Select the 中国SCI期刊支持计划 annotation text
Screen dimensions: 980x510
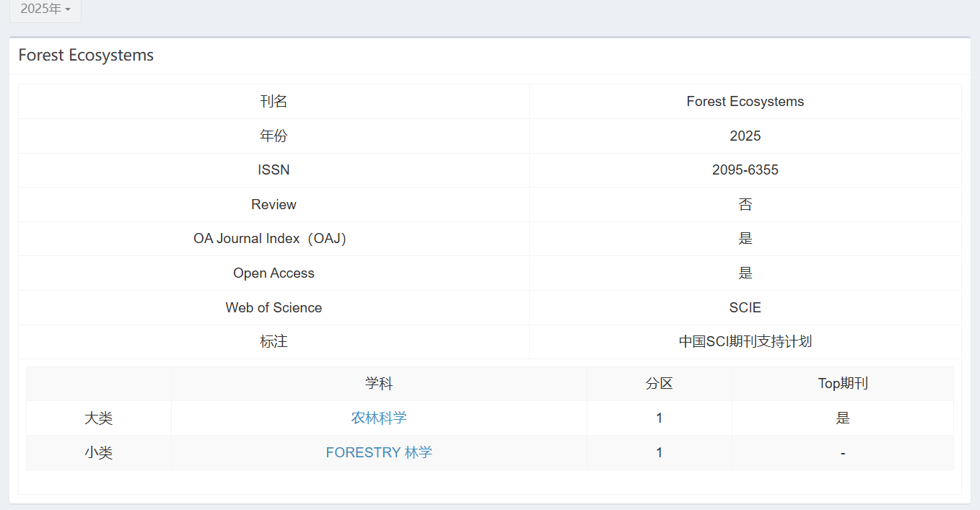point(745,342)
